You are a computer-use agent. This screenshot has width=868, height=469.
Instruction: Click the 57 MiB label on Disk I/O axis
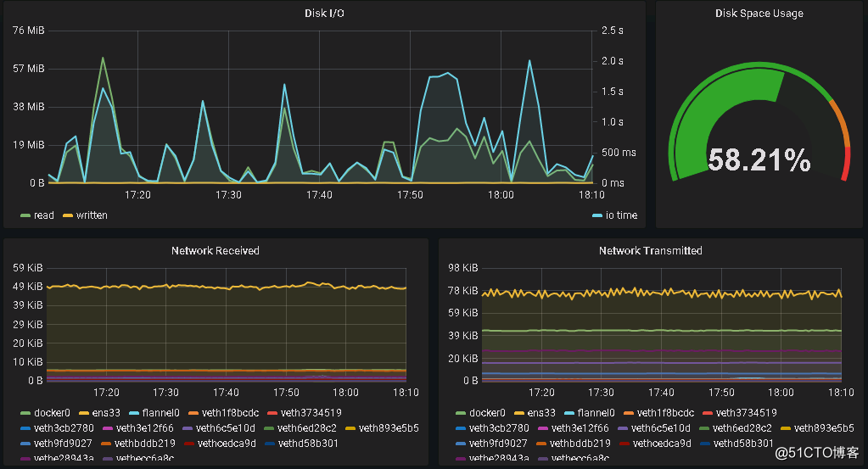coord(28,69)
